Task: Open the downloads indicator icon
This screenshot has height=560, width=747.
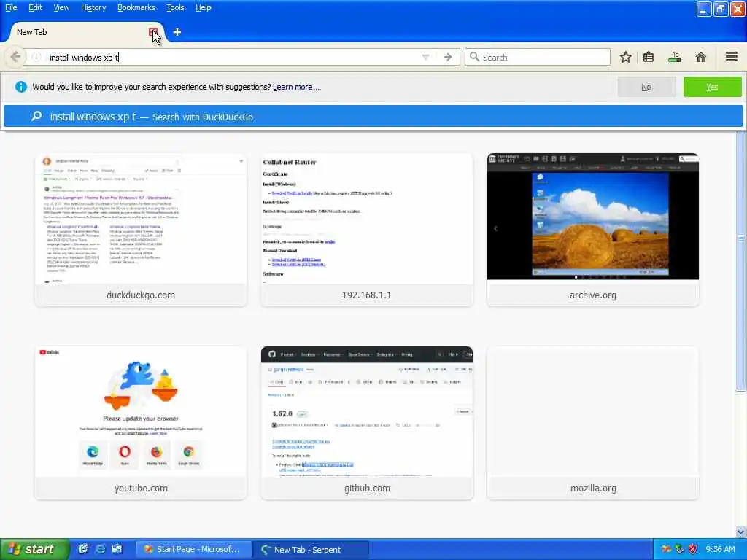Action: 675,58
